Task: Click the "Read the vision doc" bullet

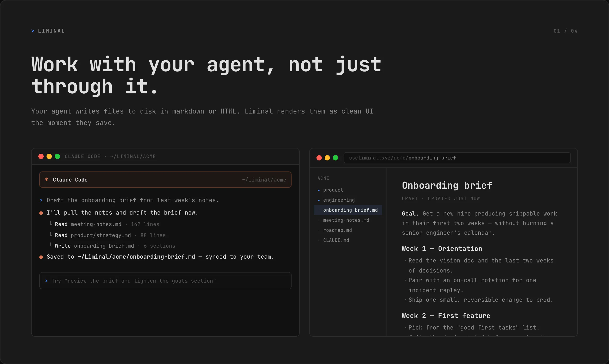Action: pos(479,265)
